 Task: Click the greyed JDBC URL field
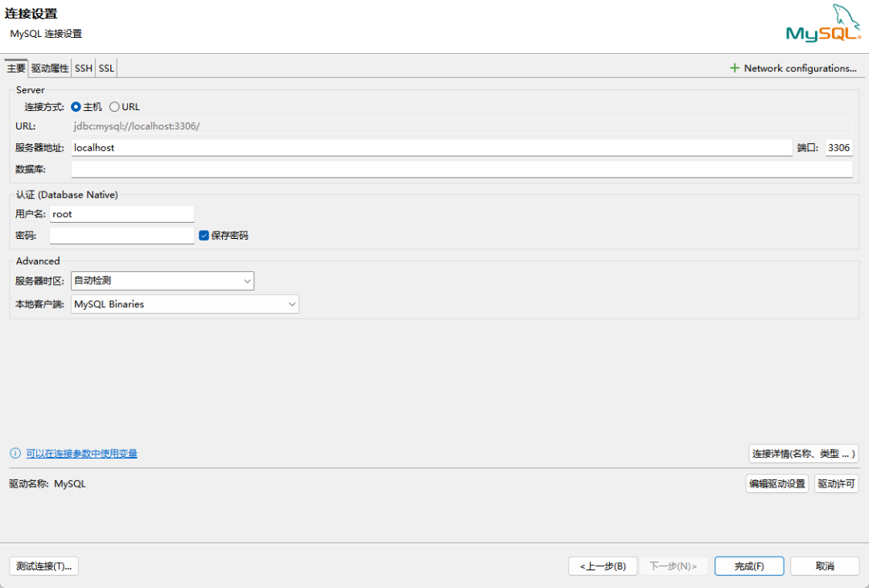[x=462, y=126]
